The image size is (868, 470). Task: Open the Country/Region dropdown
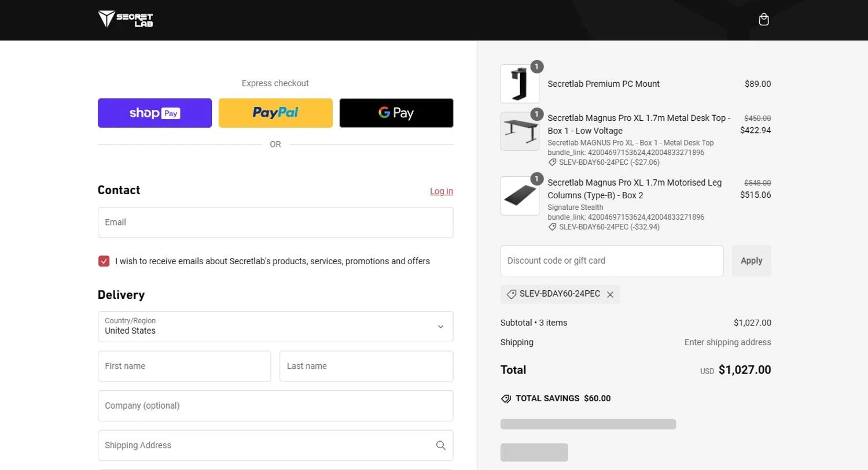pos(275,327)
